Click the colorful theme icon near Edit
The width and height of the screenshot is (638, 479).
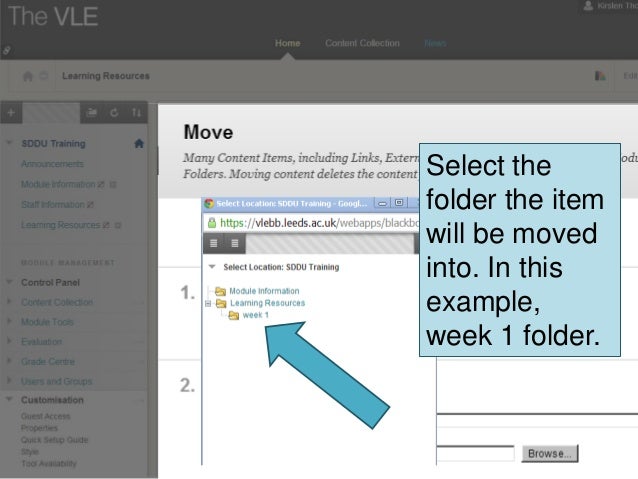[x=600, y=76]
